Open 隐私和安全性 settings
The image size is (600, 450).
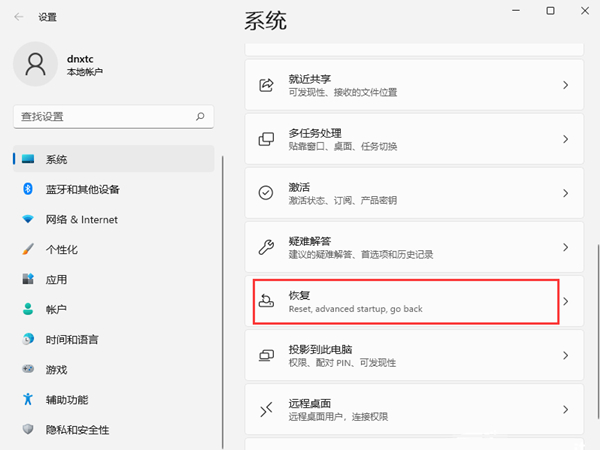pyautogui.click(x=77, y=430)
